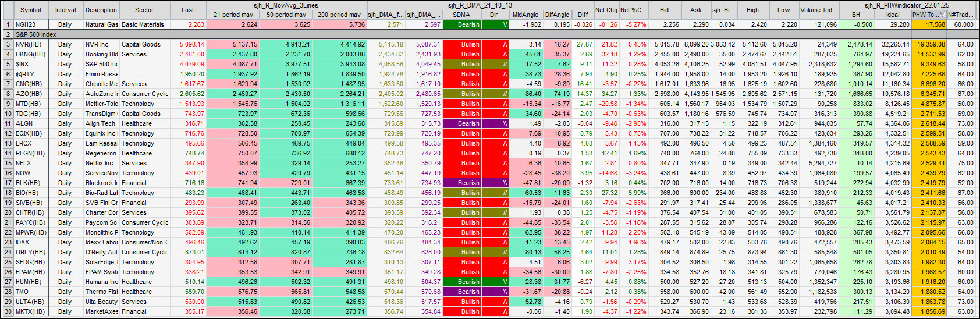Click the Diff column header
980x319 pixels.
tap(583, 15)
